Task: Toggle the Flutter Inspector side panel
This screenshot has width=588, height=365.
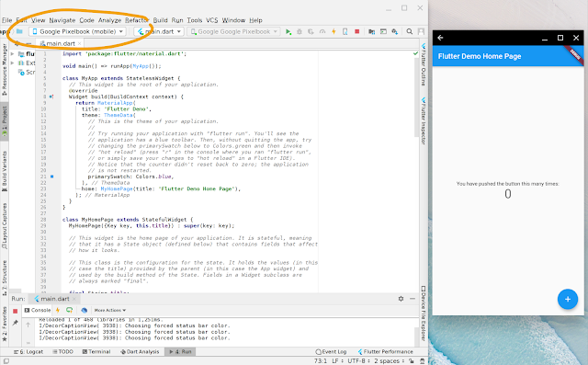Action: click(x=424, y=120)
